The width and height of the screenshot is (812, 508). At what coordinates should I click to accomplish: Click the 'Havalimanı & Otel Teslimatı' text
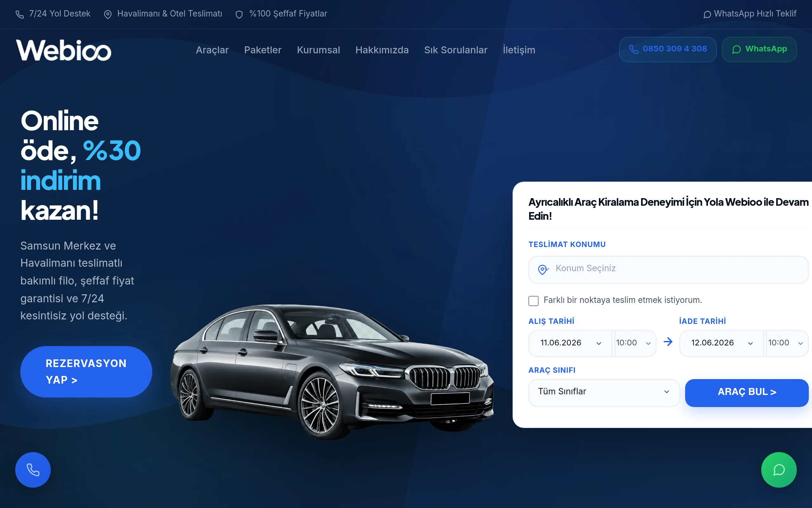(x=169, y=14)
